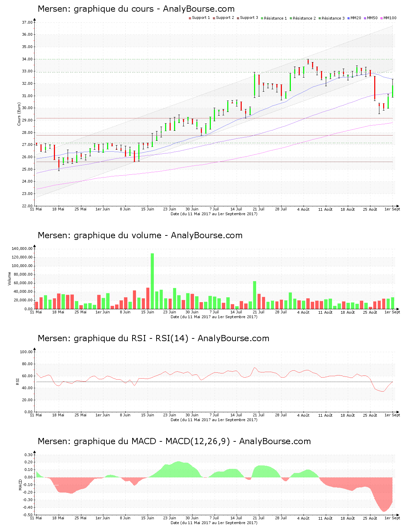Click '11 Août' date under MACD chart
The width and height of the screenshot is (412, 532).
point(325,518)
